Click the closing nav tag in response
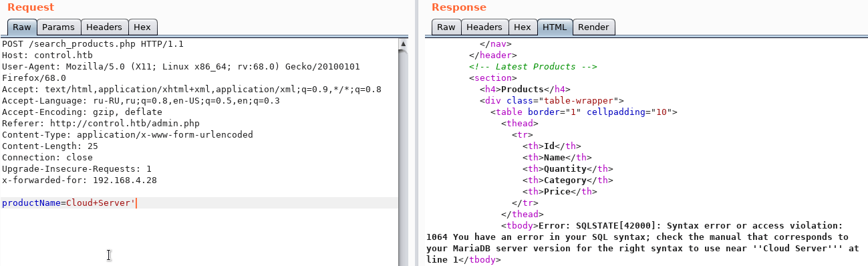 [x=496, y=44]
